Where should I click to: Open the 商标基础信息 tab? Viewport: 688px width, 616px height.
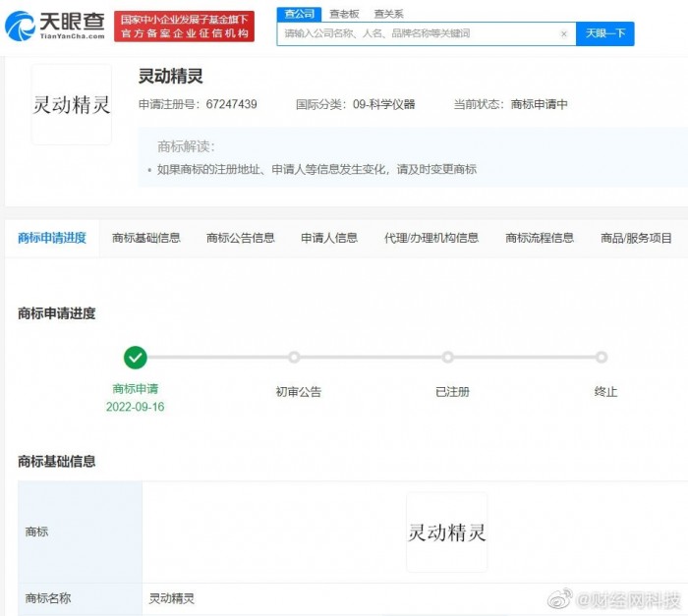[146, 238]
